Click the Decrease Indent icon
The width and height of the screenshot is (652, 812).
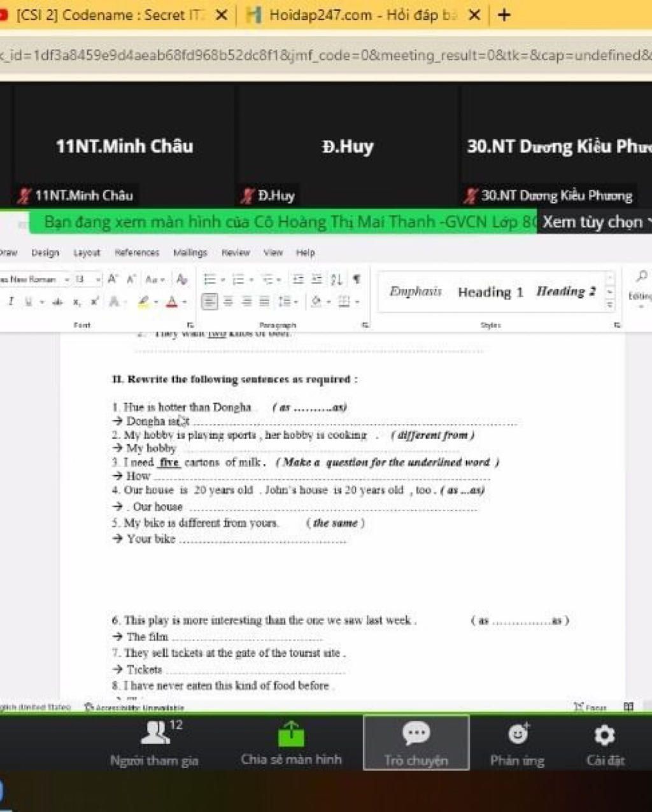[298, 279]
